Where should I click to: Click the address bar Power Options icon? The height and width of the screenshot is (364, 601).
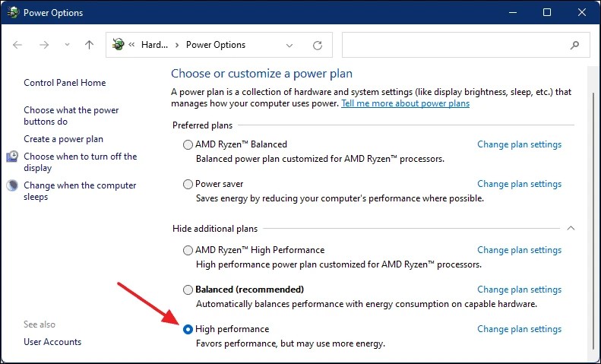[x=118, y=45]
